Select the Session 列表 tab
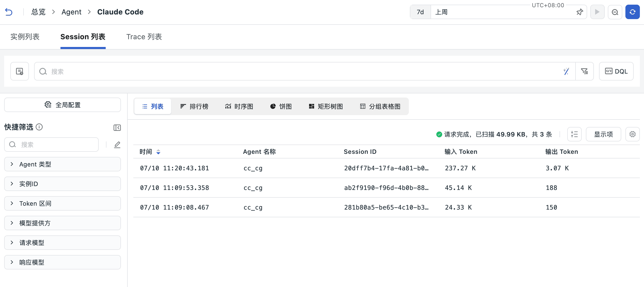Viewport: 644px width, 287px height. tap(83, 37)
